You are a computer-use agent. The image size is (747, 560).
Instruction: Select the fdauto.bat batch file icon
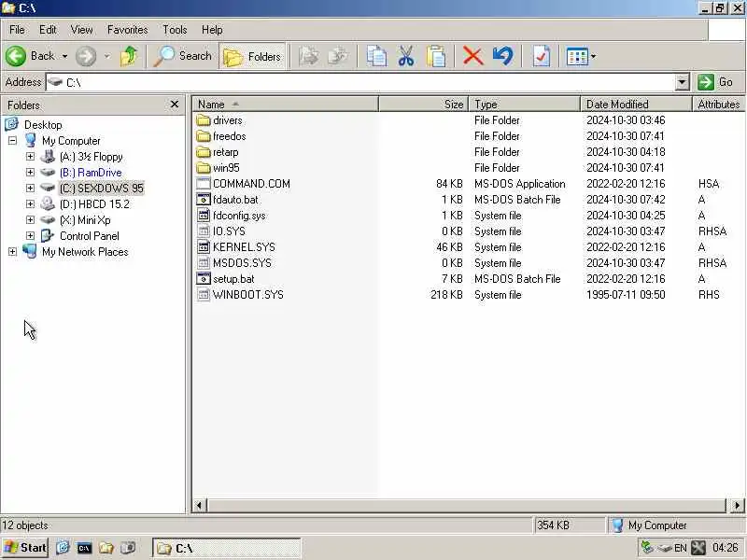coord(204,200)
